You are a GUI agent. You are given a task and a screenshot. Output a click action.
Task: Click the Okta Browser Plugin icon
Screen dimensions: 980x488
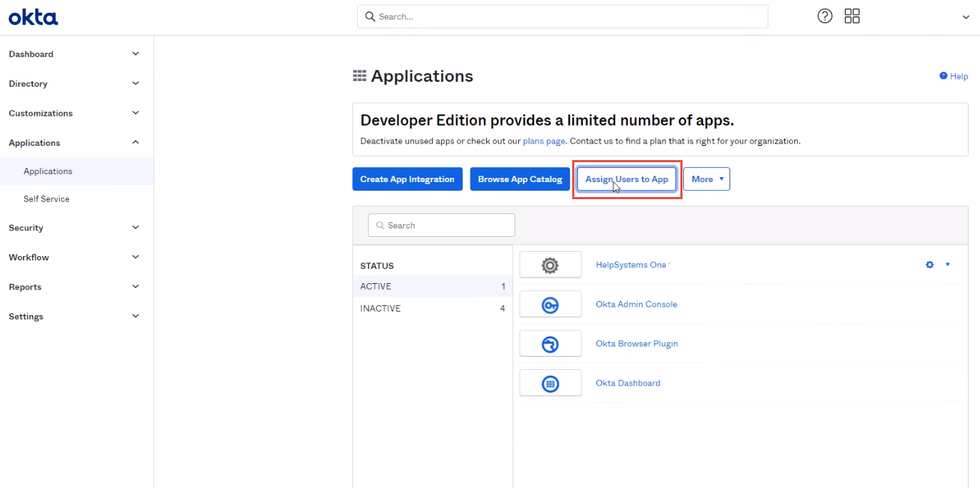click(x=550, y=344)
